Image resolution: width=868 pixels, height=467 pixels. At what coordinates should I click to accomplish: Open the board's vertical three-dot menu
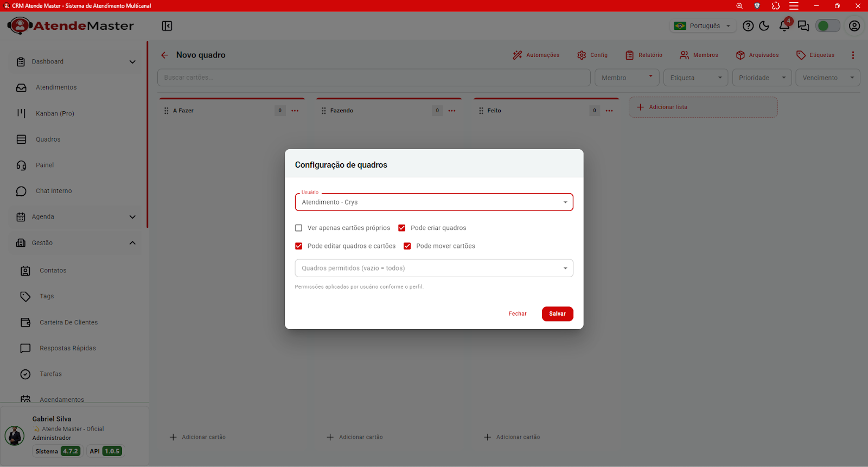[853, 55]
